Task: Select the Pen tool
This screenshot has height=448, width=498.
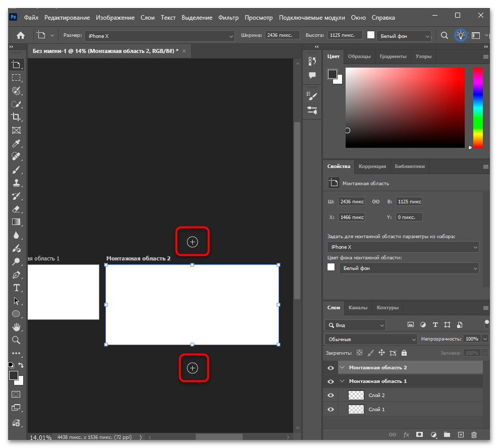Action: click(16, 275)
